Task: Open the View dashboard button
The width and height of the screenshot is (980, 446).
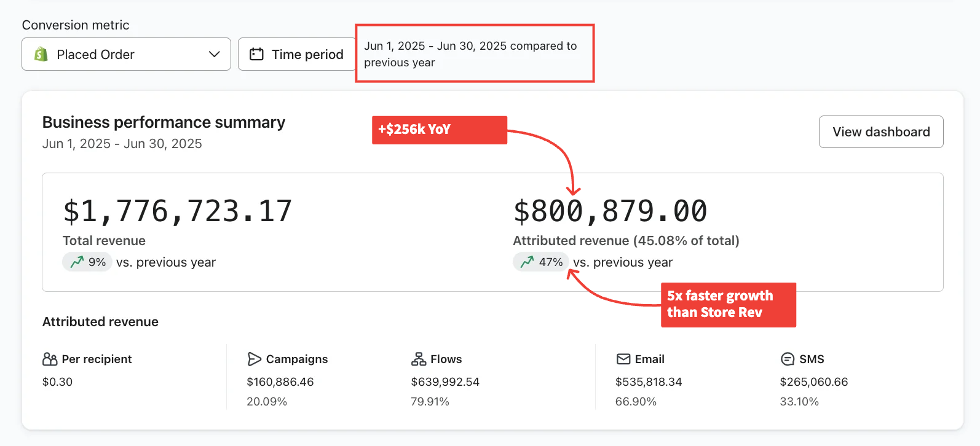Action: [881, 131]
